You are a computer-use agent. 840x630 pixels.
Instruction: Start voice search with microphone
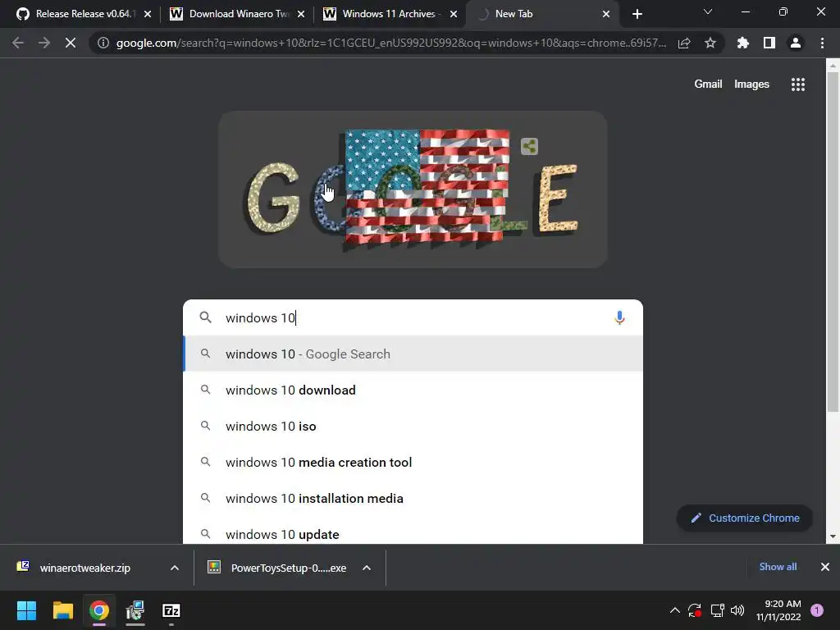click(x=619, y=317)
